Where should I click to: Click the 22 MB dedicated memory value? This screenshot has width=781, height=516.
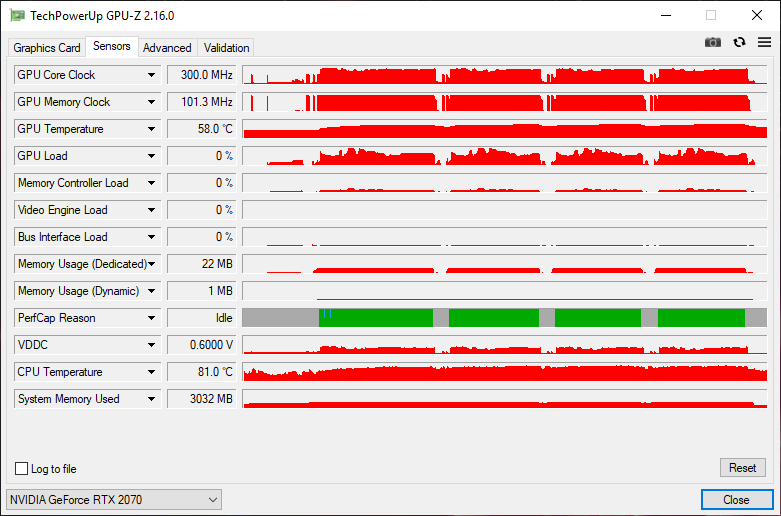point(202,264)
